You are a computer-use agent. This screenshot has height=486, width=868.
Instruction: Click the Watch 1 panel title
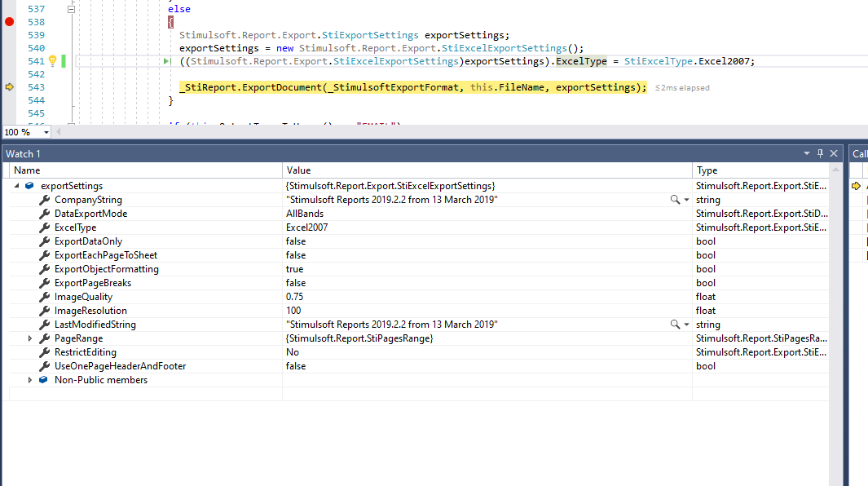24,153
